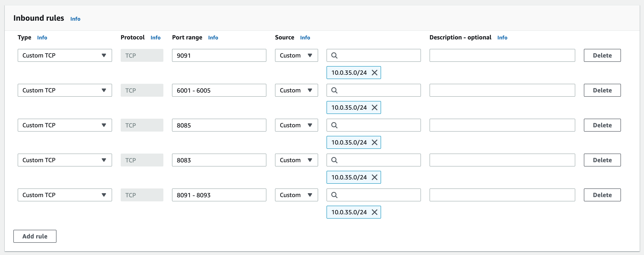Click the search icon in the 8085 rule source field
This screenshot has width=644, height=255.
334,125
